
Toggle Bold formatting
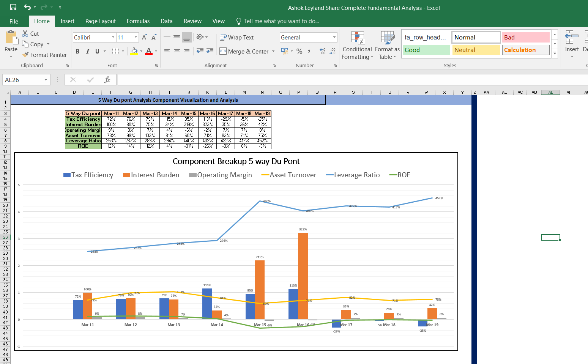tap(77, 51)
